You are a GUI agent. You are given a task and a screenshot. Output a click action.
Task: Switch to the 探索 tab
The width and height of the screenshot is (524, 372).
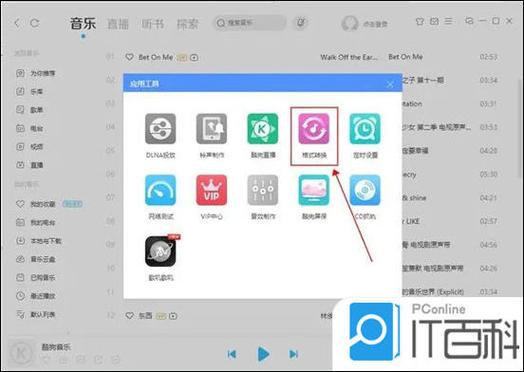[187, 24]
